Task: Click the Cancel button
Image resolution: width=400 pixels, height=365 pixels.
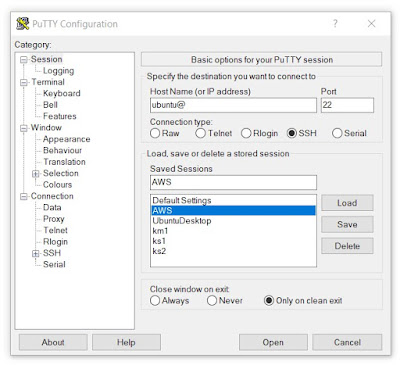Action: (347, 342)
